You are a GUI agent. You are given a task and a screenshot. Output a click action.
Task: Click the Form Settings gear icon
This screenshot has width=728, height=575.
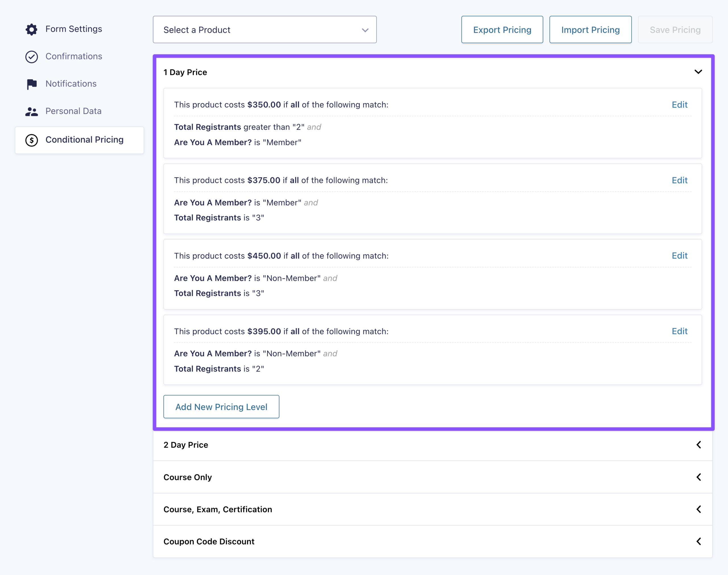click(31, 29)
